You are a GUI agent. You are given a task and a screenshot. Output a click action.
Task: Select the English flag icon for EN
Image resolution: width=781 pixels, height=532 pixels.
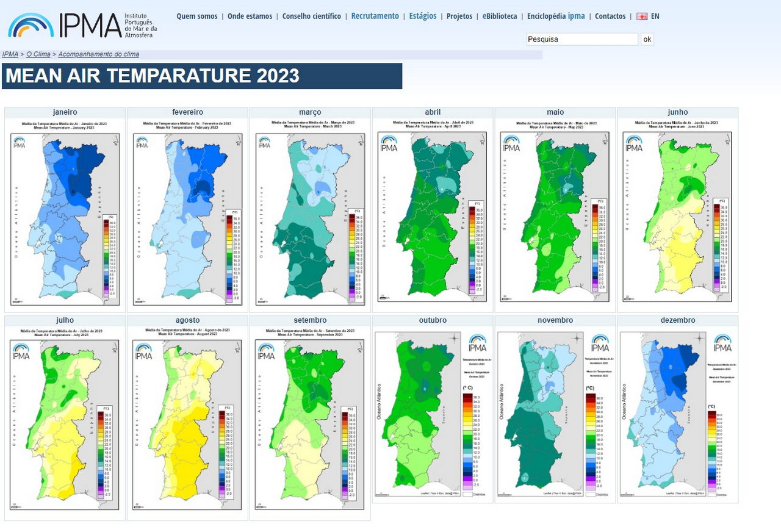pos(641,16)
